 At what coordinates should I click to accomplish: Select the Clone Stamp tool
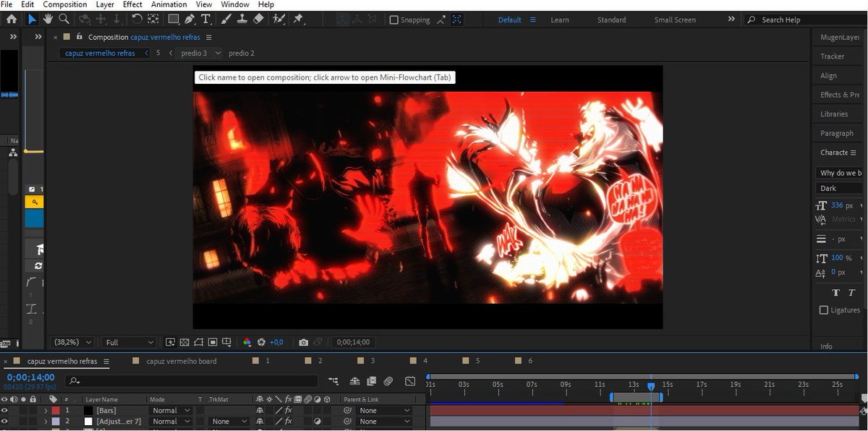[x=244, y=19]
